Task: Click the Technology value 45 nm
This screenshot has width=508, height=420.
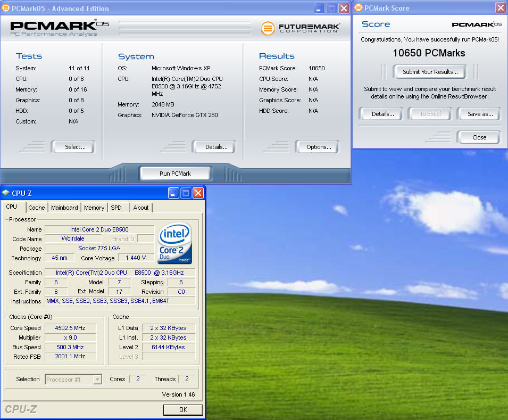Action: [60, 258]
